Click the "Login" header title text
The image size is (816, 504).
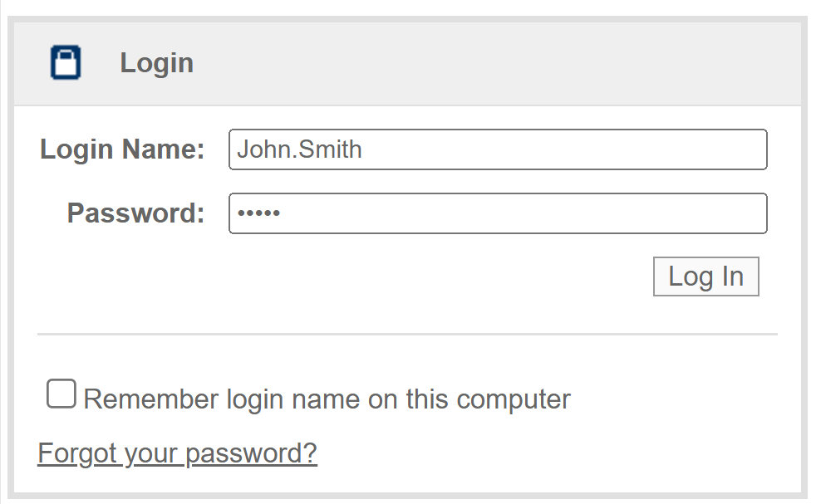coord(156,63)
